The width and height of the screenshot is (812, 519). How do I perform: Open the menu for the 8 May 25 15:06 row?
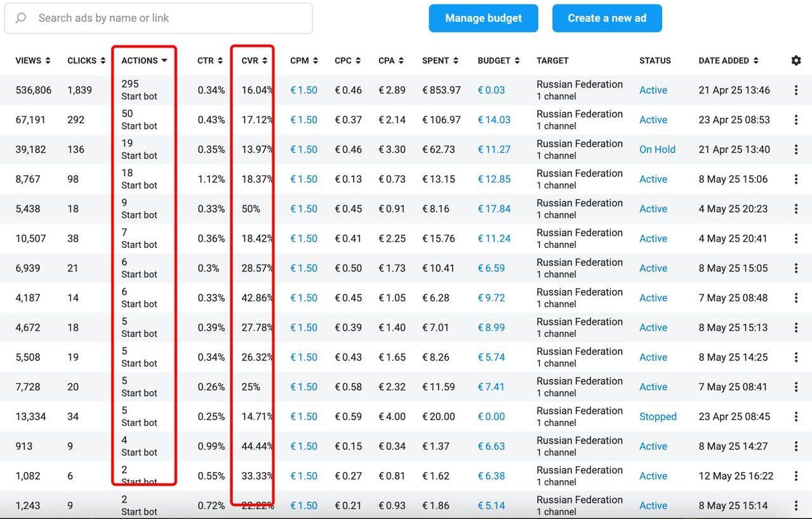click(x=796, y=180)
